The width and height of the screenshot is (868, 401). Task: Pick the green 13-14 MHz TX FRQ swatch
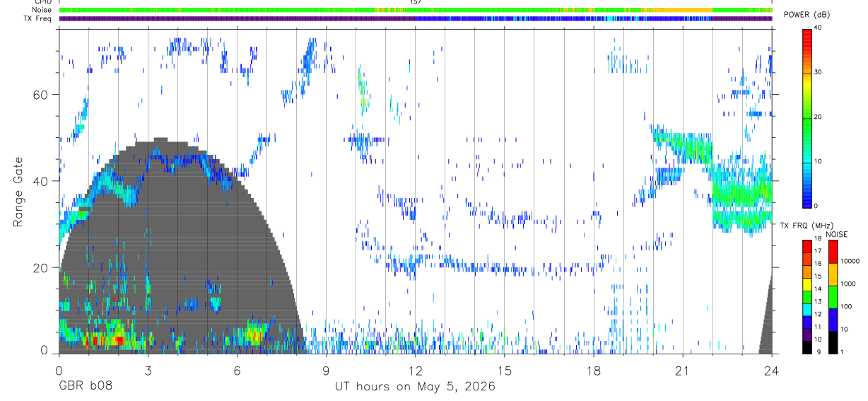[x=807, y=296]
